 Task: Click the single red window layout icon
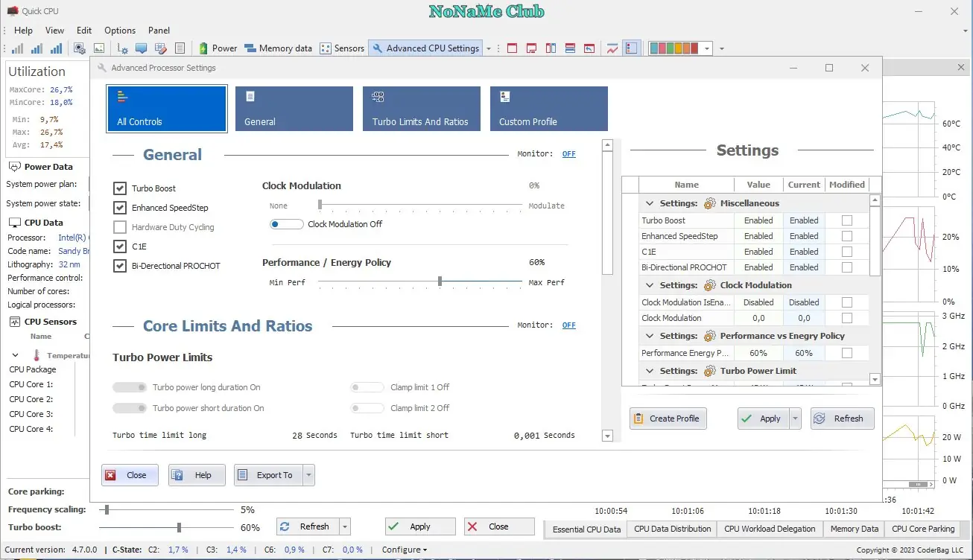coord(512,48)
